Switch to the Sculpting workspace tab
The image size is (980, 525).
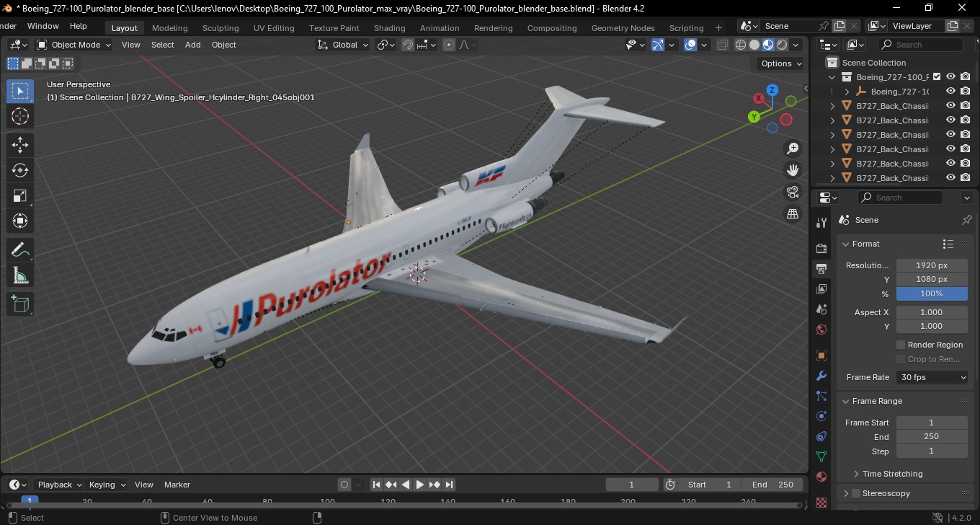[x=220, y=28]
